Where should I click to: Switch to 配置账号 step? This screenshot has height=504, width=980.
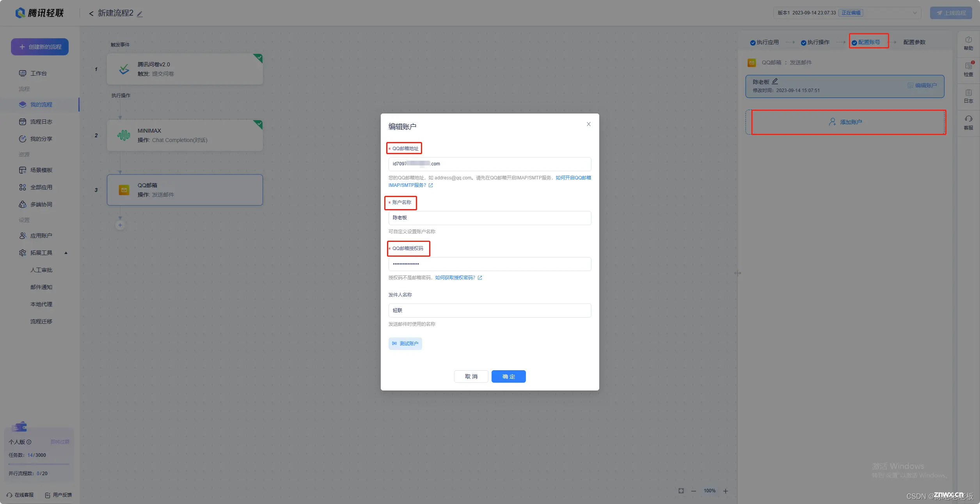(x=866, y=42)
